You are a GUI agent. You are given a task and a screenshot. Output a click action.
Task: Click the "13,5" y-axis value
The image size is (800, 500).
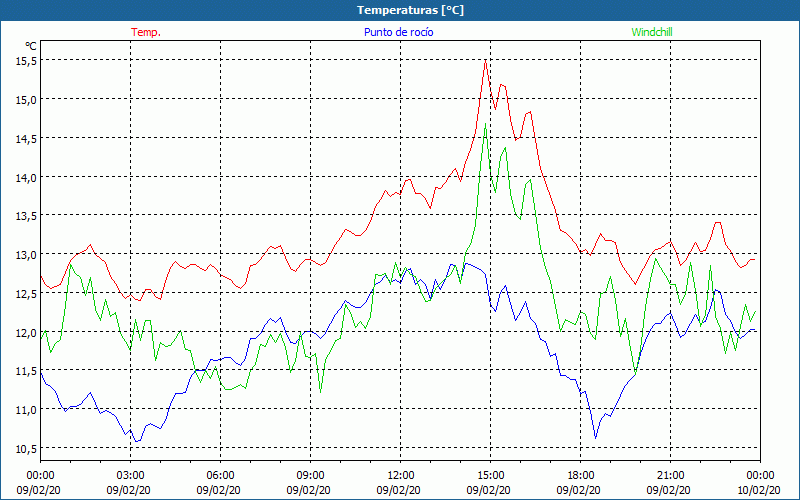pos(26,216)
